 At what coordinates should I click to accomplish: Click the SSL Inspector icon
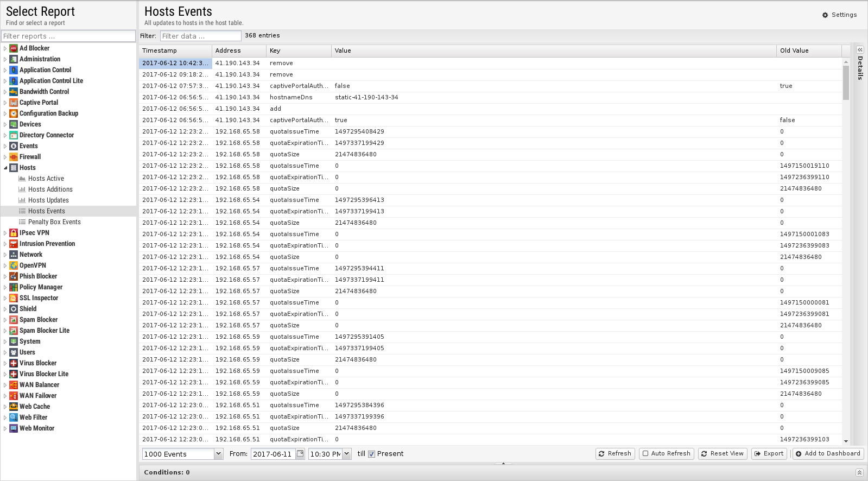click(14, 298)
